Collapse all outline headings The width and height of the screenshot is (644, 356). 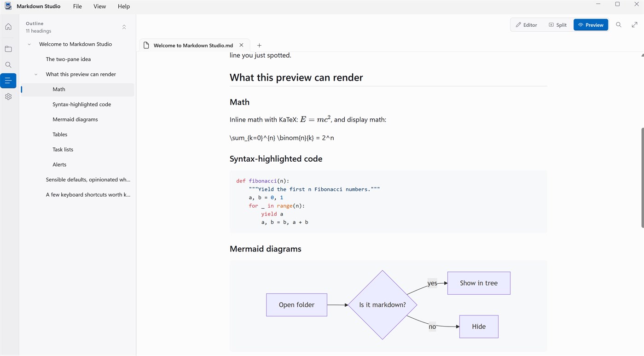click(124, 27)
